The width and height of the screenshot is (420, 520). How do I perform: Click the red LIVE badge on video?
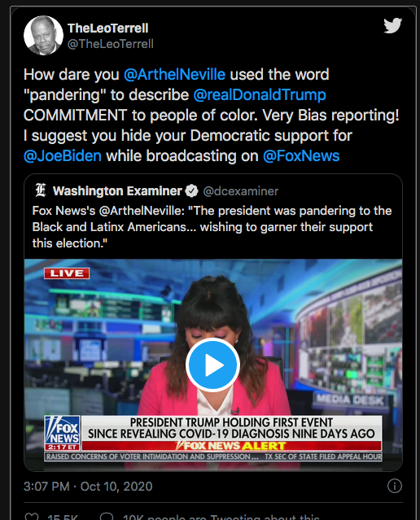click(x=67, y=273)
